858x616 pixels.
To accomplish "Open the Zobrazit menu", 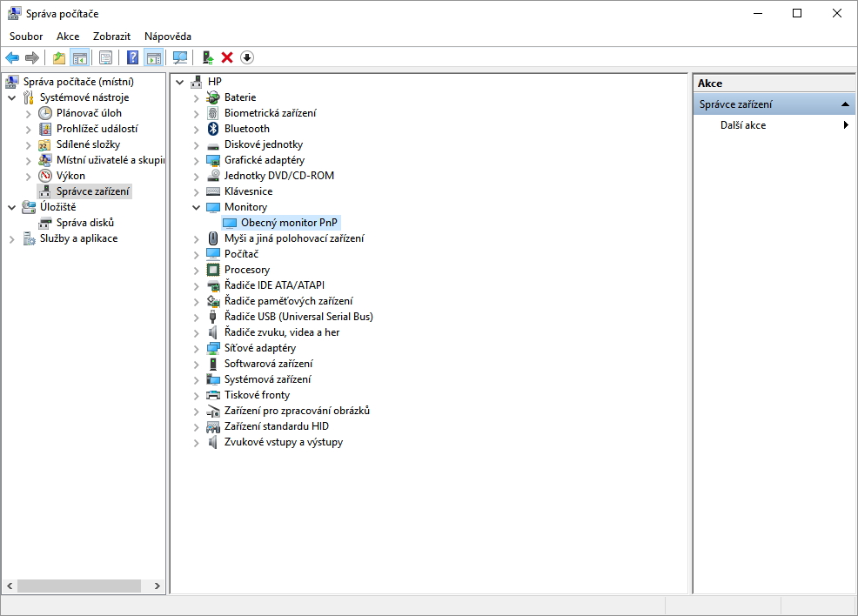I will [x=111, y=37].
